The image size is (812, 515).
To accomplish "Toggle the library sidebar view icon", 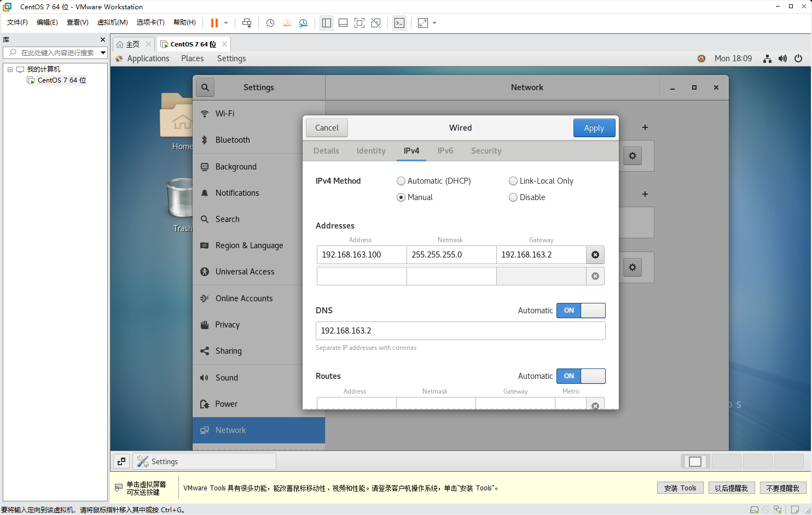I will point(327,23).
